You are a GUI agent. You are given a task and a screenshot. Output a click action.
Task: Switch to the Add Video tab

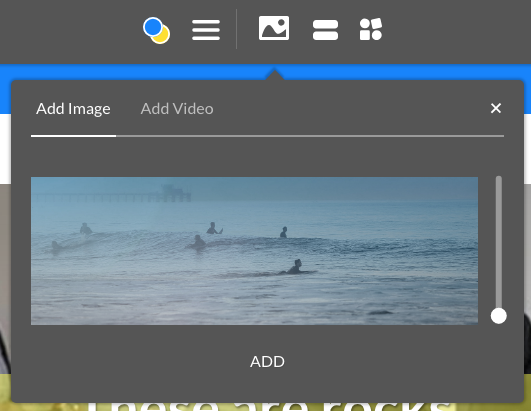coord(177,109)
